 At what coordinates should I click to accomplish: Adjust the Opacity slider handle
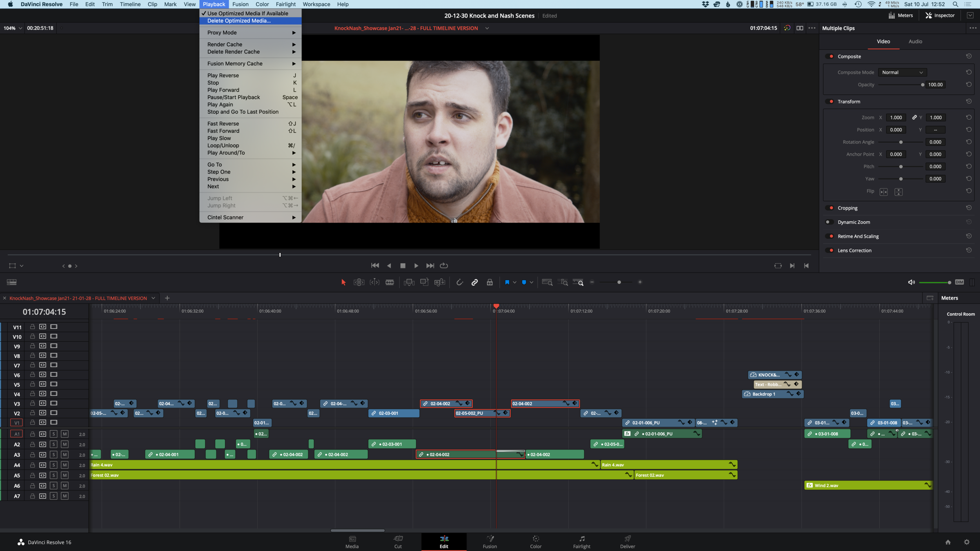(922, 85)
